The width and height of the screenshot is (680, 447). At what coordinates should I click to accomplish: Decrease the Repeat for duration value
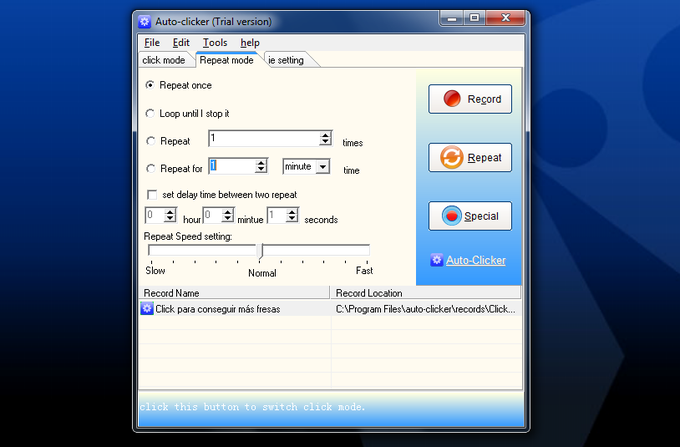(x=261, y=170)
